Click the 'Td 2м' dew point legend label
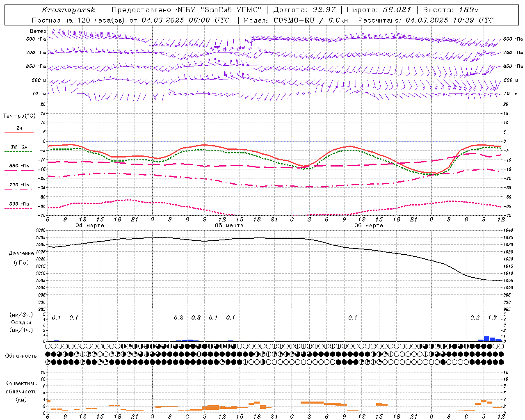 (19, 147)
